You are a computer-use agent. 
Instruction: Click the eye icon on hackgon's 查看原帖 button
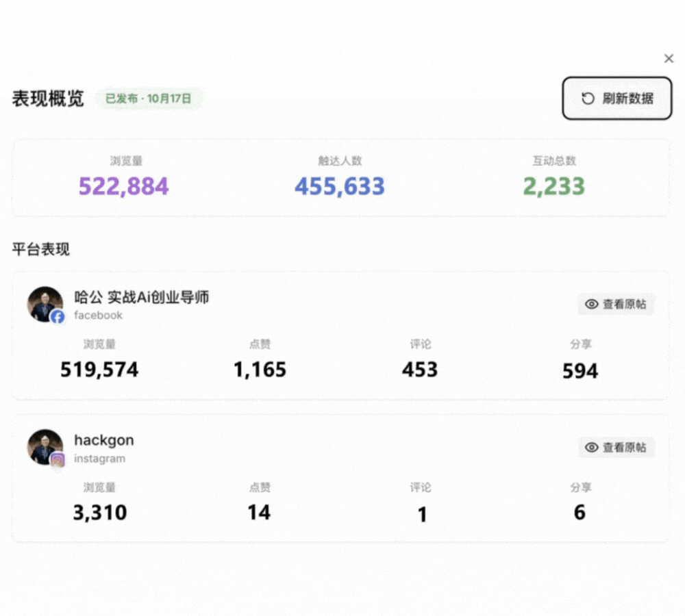[590, 448]
